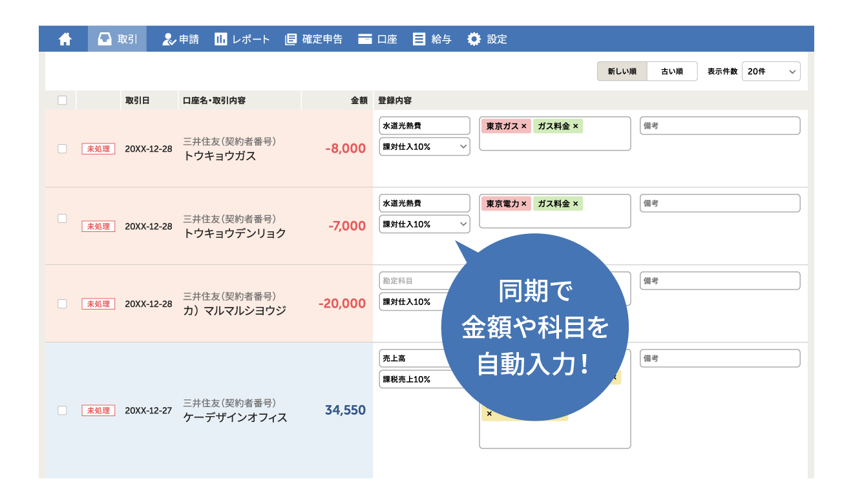Click the 設定 gear icon
This screenshot has height=504, width=853.
tap(474, 39)
